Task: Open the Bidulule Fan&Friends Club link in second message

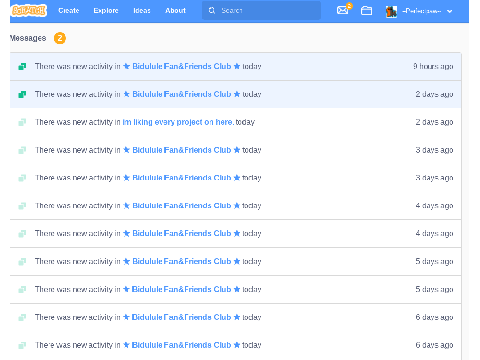Action: [x=182, y=94]
